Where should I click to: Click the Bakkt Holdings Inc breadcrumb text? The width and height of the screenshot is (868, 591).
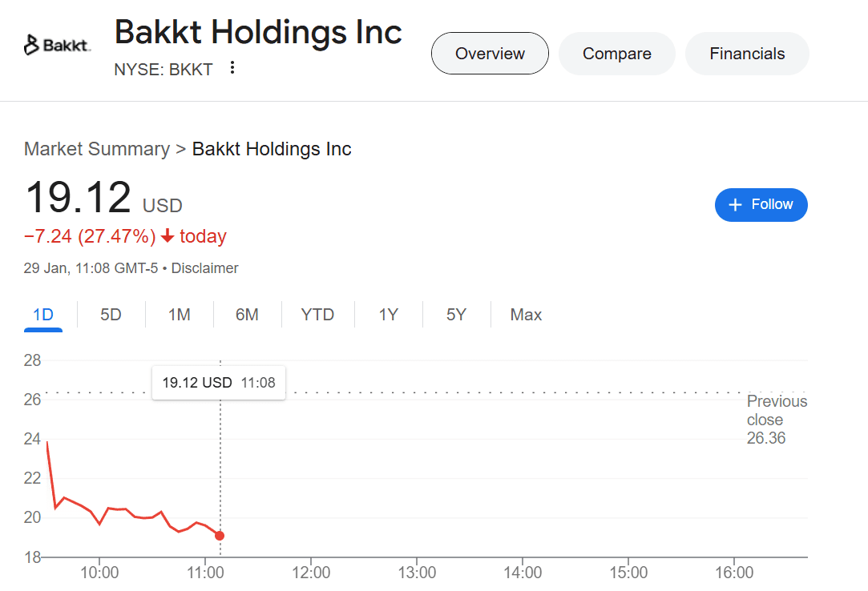pyautogui.click(x=272, y=149)
